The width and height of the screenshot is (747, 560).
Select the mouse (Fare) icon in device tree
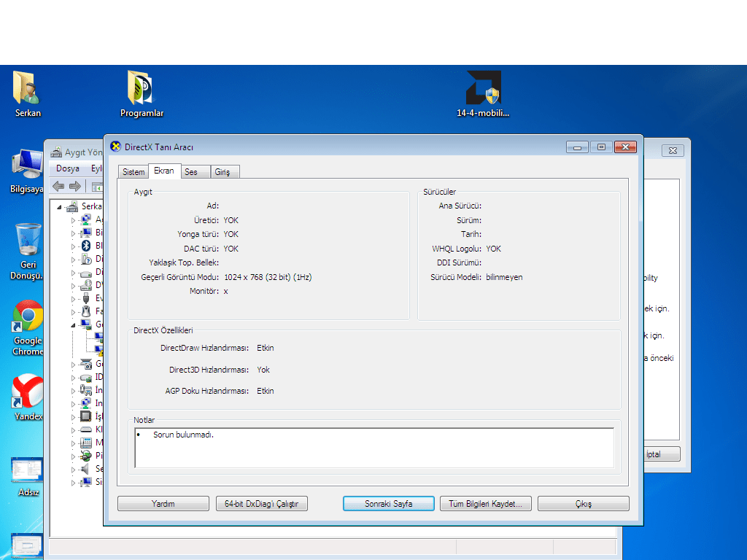(x=86, y=311)
